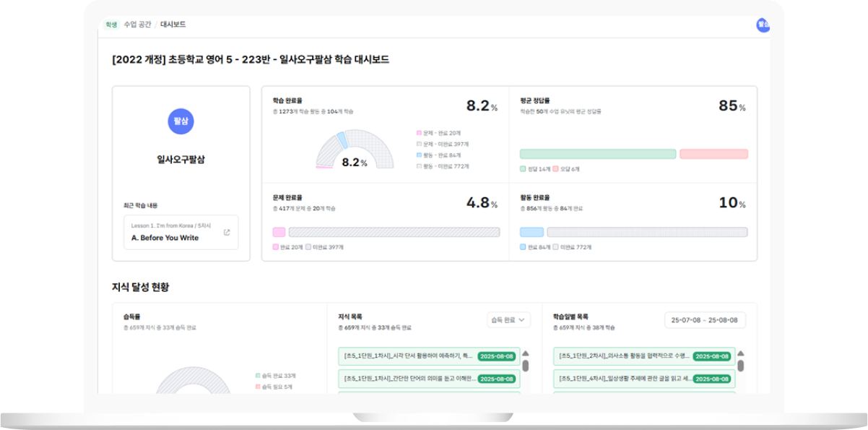Screen dimensions: 868x430
Task: Click the 학생 role badge in the breadcrumb
Action: coord(110,25)
